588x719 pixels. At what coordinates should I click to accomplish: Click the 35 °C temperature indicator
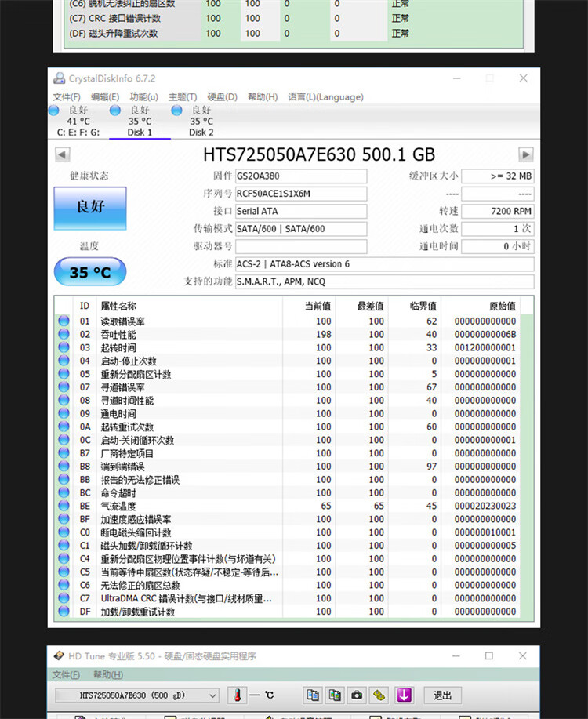[90, 271]
